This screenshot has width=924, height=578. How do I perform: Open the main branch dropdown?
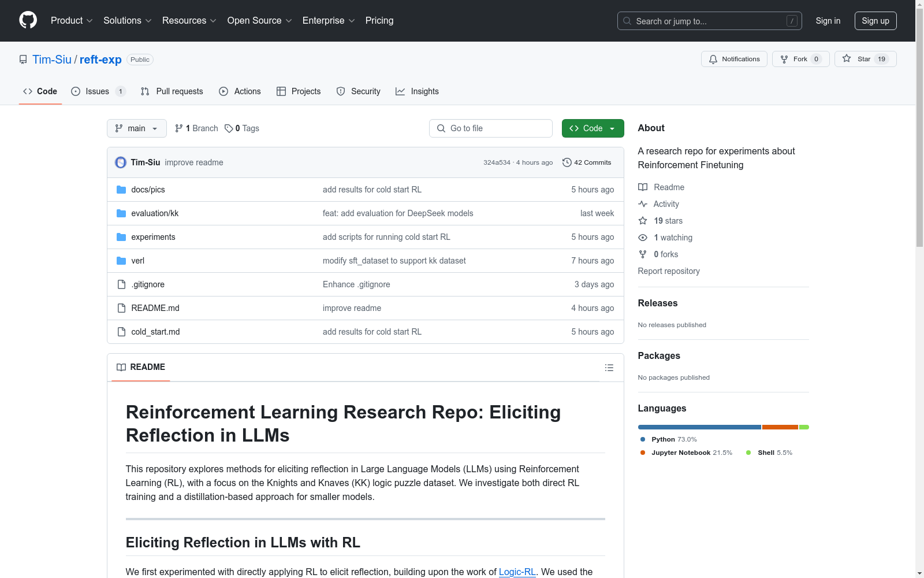click(x=137, y=128)
